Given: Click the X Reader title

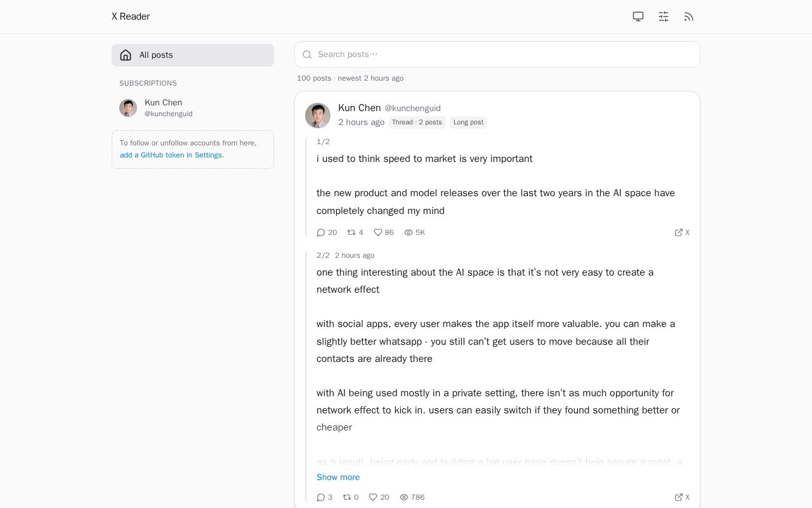Looking at the screenshot, I should coord(131,17).
